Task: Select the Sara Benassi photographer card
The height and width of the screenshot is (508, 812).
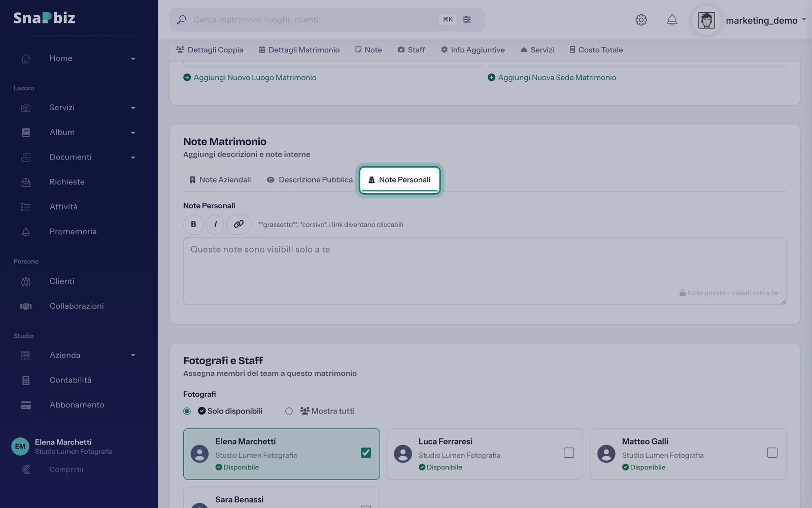Action: pyautogui.click(x=281, y=498)
